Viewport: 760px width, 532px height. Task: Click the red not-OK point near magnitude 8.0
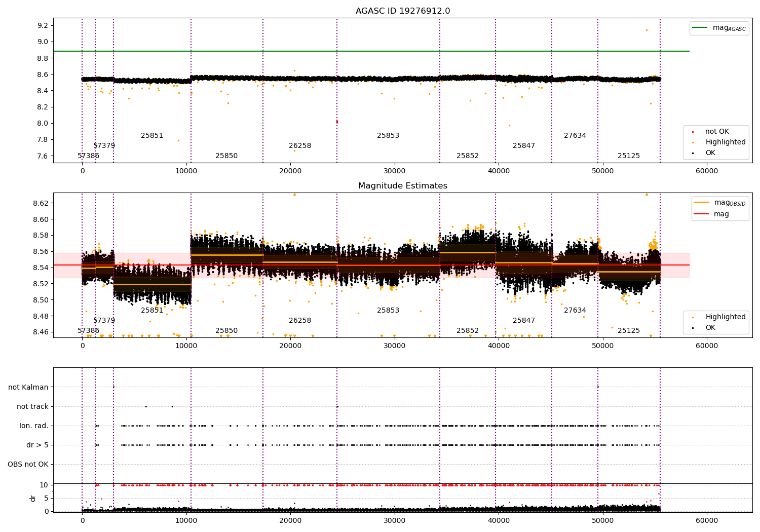[x=337, y=122]
